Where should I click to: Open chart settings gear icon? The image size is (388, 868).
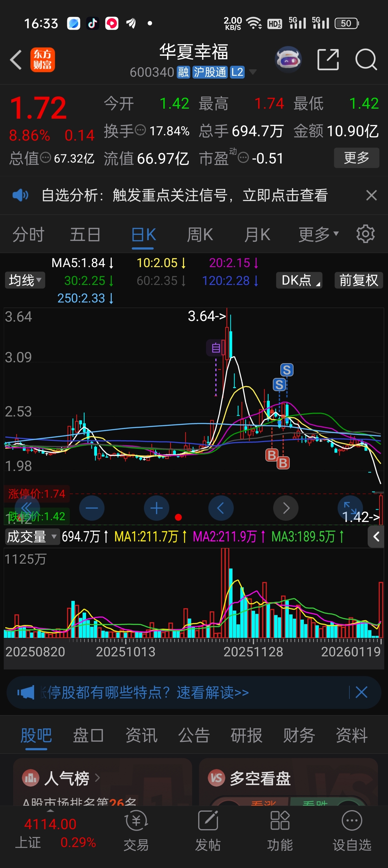(x=365, y=234)
